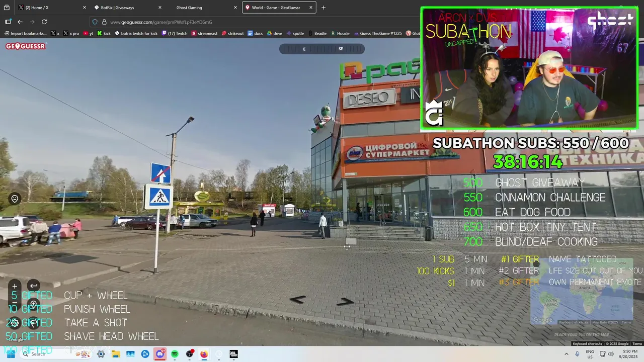Open the 'yt' YouTube bookmark
Image resolution: width=644 pixels, height=362 pixels.
click(88, 34)
